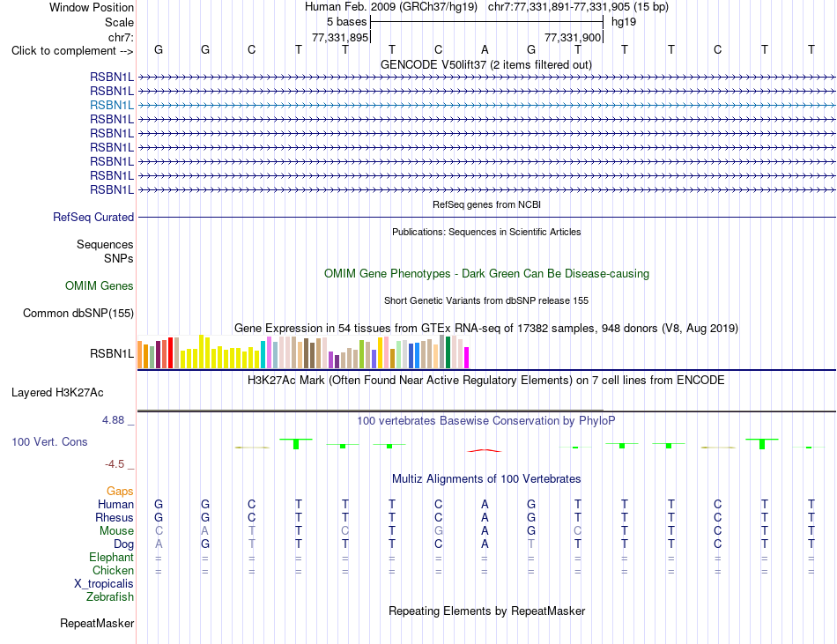Click the Sequences track label
Image resolution: width=837 pixels, height=644 pixels.
(x=105, y=244)
